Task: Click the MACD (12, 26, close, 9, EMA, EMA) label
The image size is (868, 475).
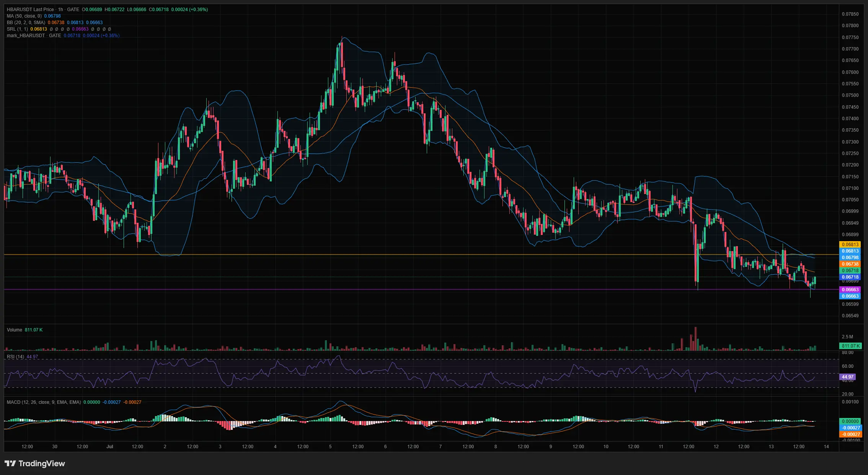Action: [44, 402]
